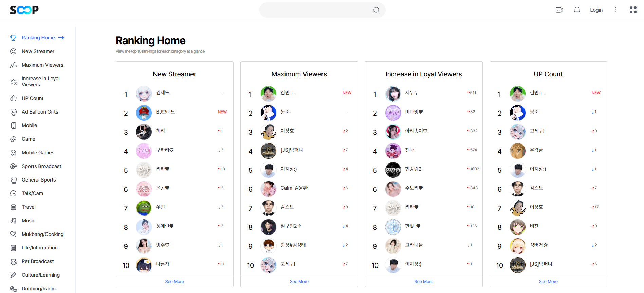Click in the search input field
The width and height of the screenshot is (644, 293).
click(x=316, y=10)
